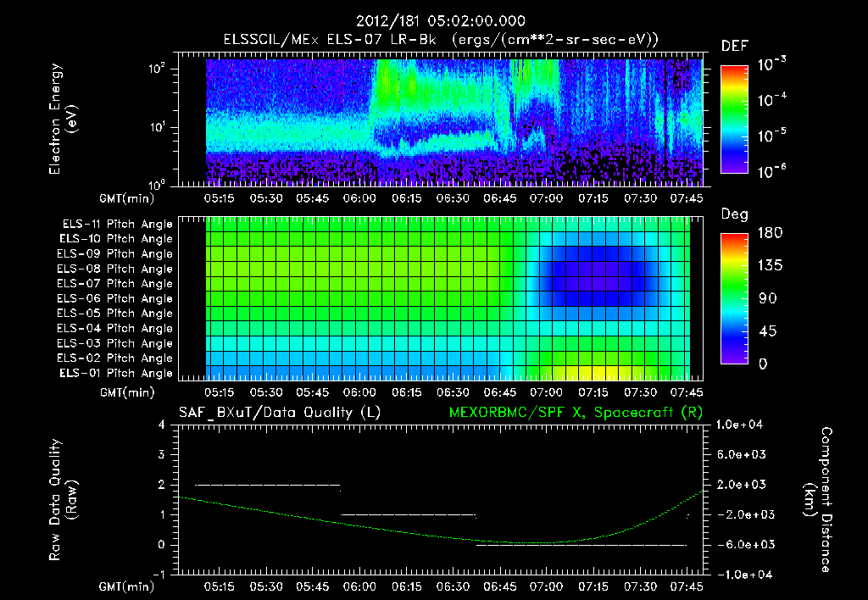Screen dimensions: 868x600
Task: Click the data quality segment at level 2
Action: pos(267,485)
